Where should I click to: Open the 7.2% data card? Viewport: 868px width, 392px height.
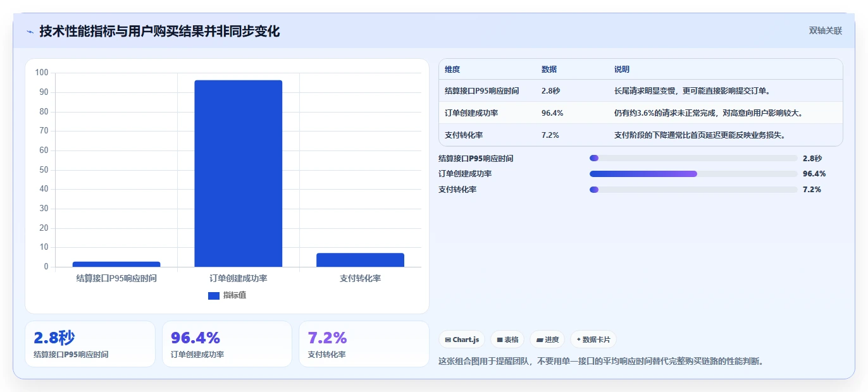pyautogui.click(x=364, y=344)
